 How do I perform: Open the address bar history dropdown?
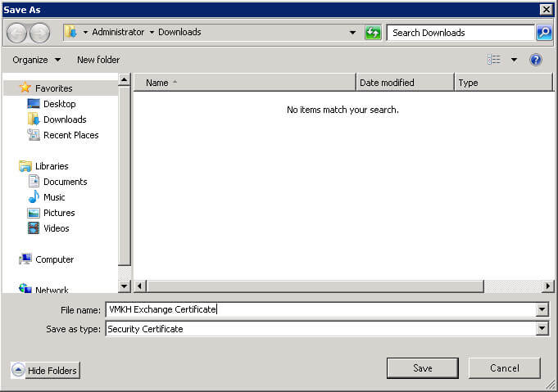352,33
